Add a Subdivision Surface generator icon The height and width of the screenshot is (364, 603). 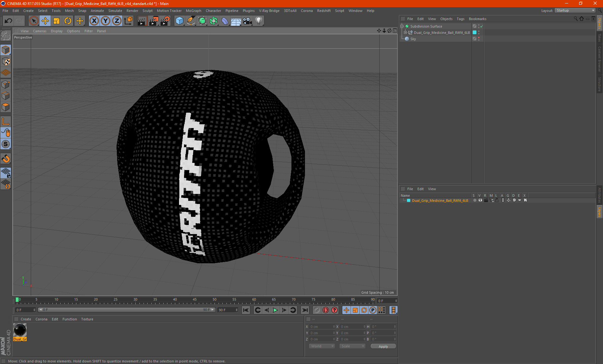[x=202, y=21]
